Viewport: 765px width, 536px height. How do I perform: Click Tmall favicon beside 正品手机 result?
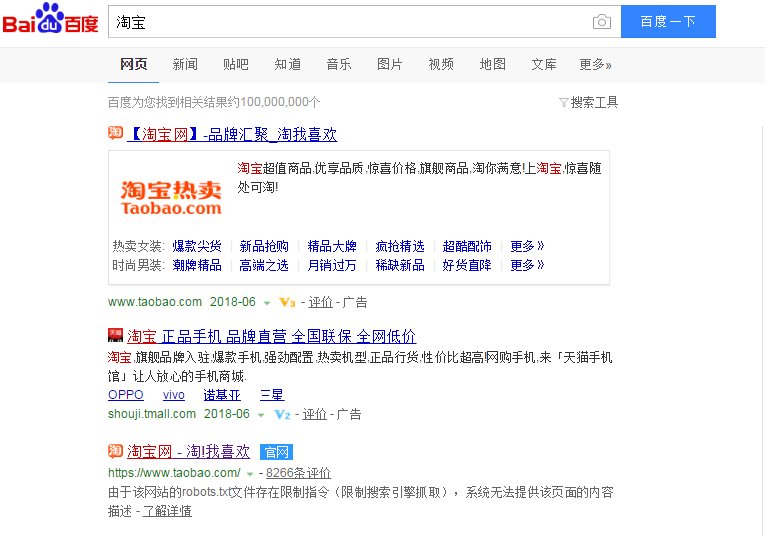(x=116, y=335)
